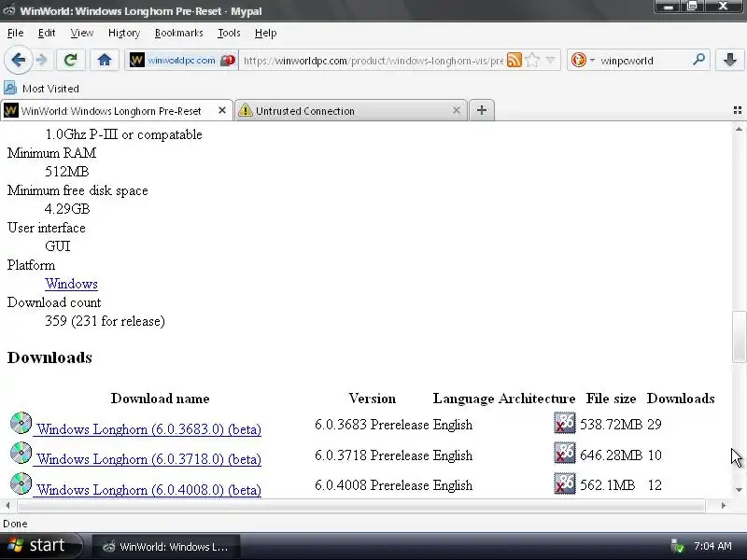Open the History menu
747x560 pixels.
tap(124, 33)
